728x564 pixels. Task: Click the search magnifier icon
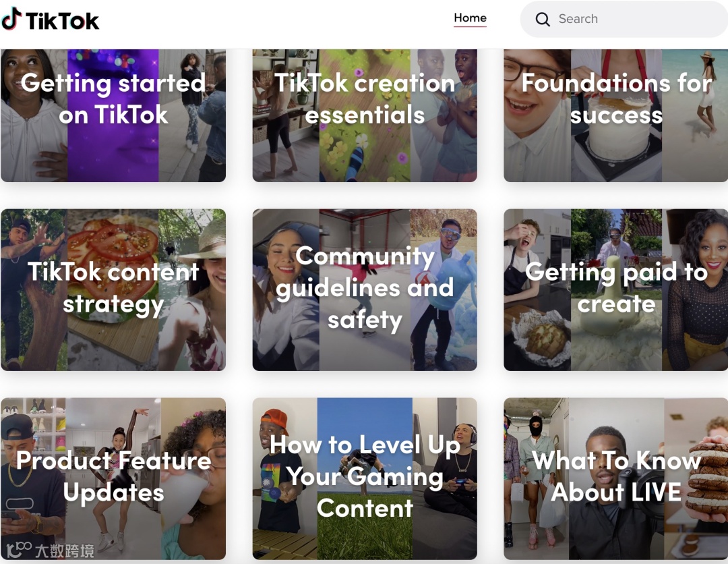coord(542,19)
